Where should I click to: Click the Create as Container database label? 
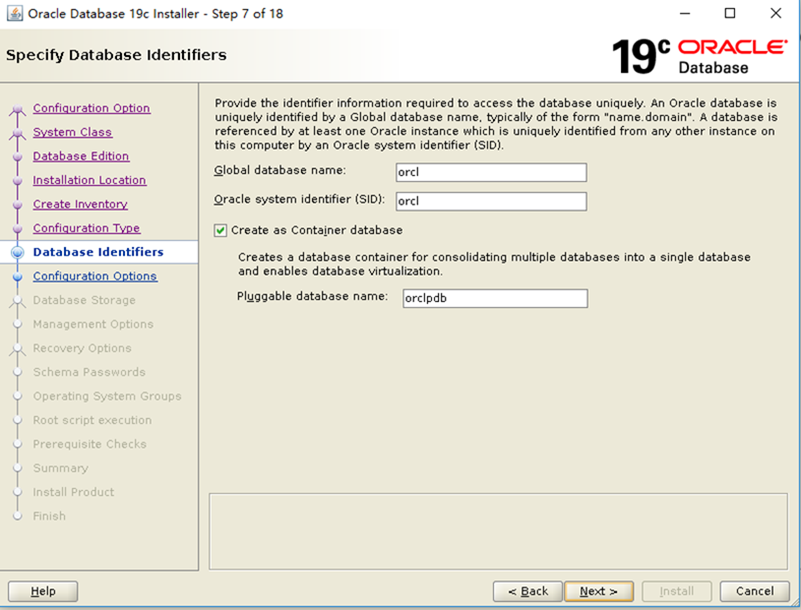coord(317,230)
